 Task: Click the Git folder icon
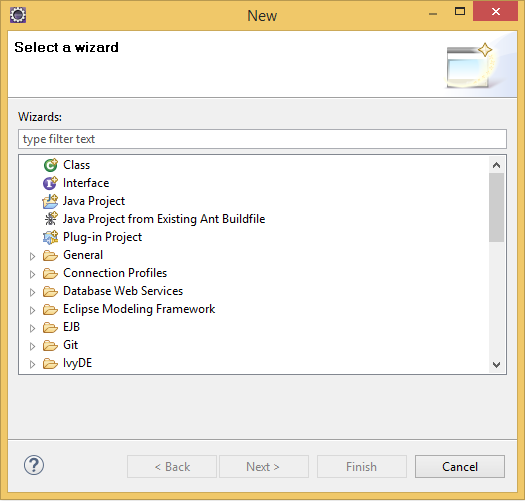(x=50, y=346)
